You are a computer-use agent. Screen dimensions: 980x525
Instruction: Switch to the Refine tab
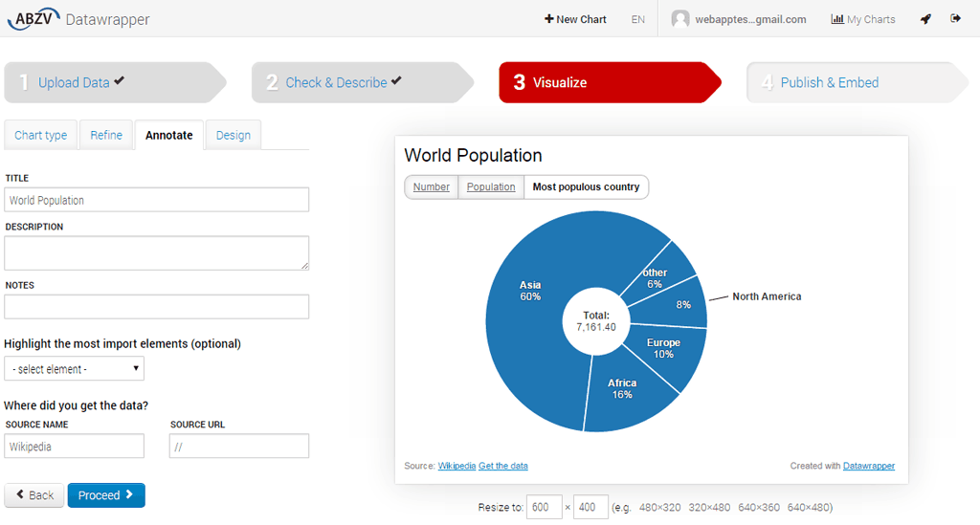106,135
